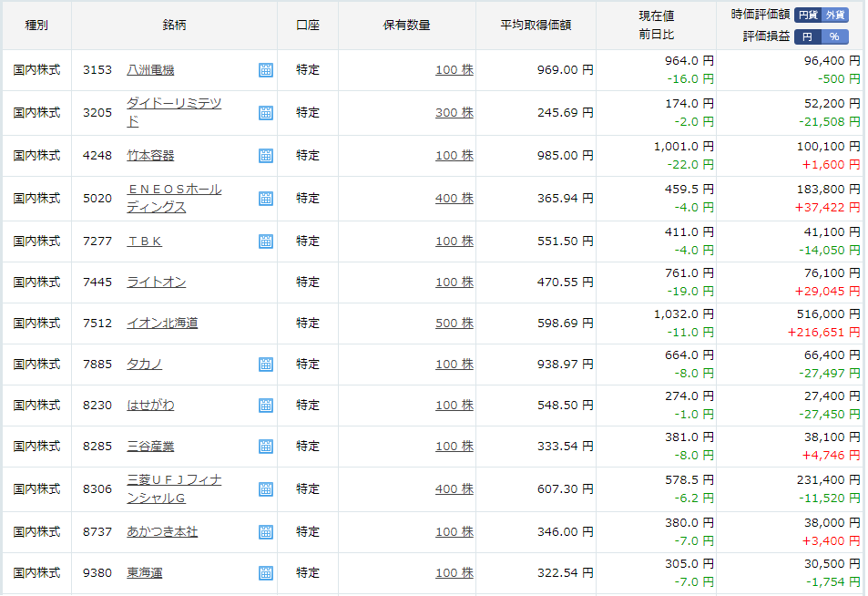Open 三谷産業 stock link

[150, 447]
